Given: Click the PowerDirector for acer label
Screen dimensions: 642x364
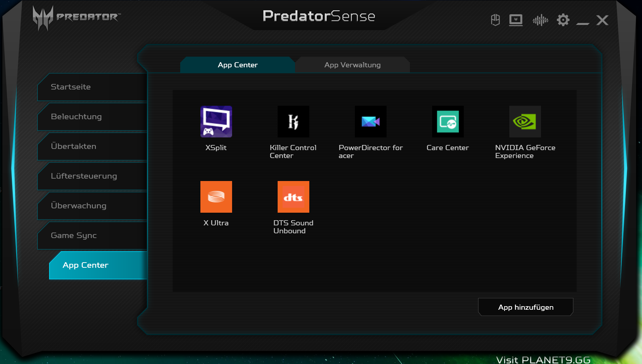Looking at the screenshot, I should [371, 152].
